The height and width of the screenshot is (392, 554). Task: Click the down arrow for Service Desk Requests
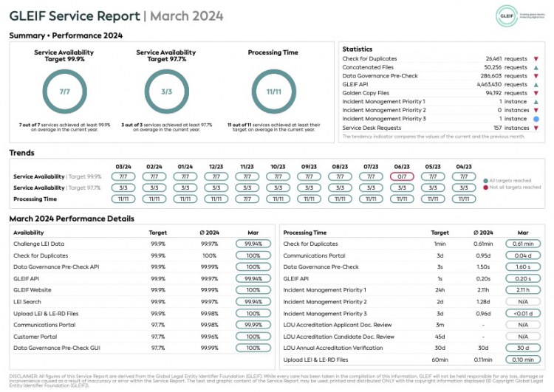[x=536, y=127]
